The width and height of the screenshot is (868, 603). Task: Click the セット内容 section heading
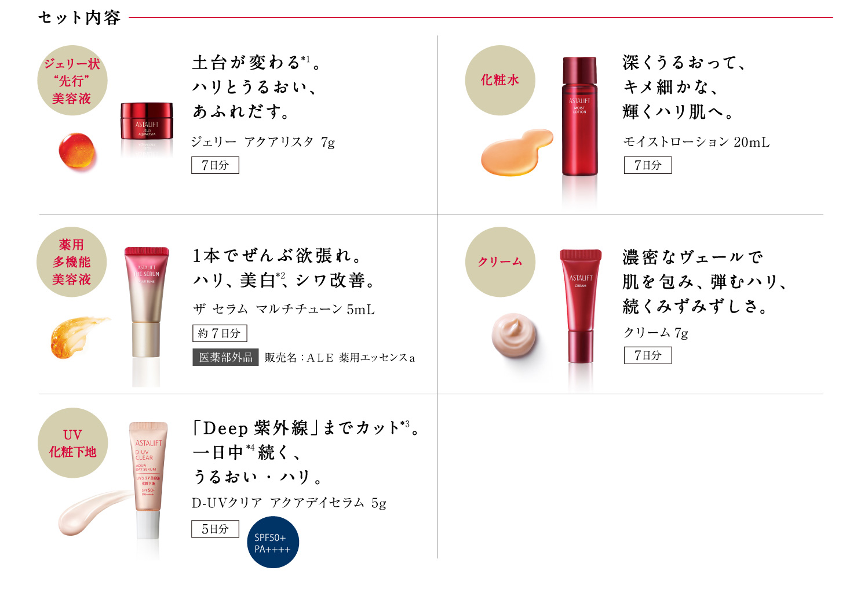pyautogui.click(x=79, y=17)
